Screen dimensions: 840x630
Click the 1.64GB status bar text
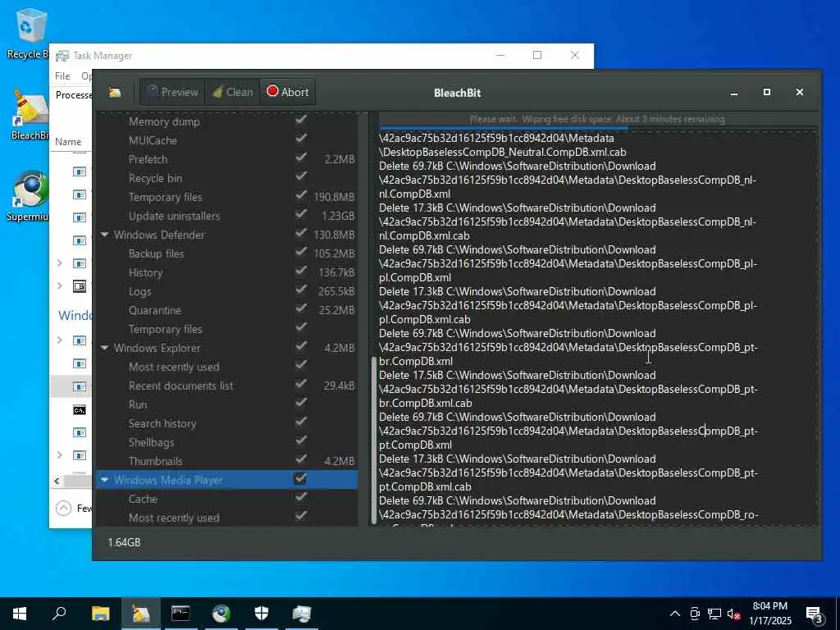(125, 543)
